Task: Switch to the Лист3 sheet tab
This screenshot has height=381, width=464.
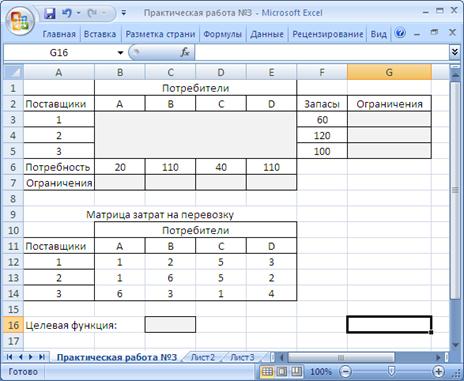Action: tap(243, 357)
